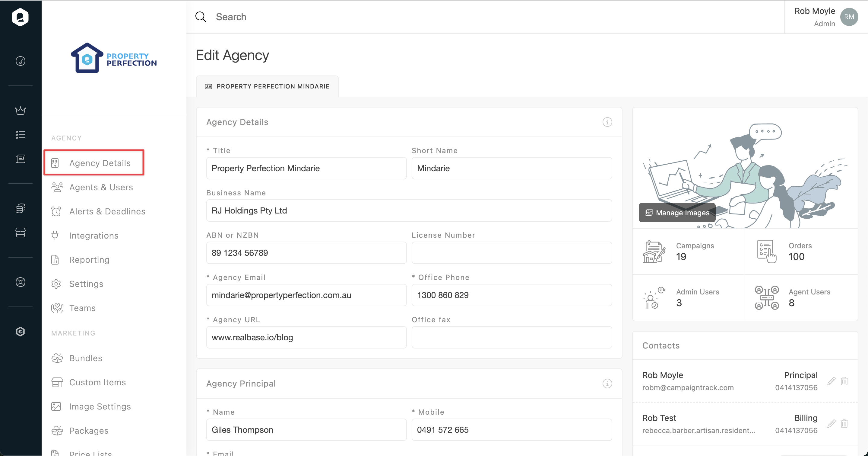Open the storefront icon in dark sidebar
This screenshot has height=456, width=868.
[21, 233]
